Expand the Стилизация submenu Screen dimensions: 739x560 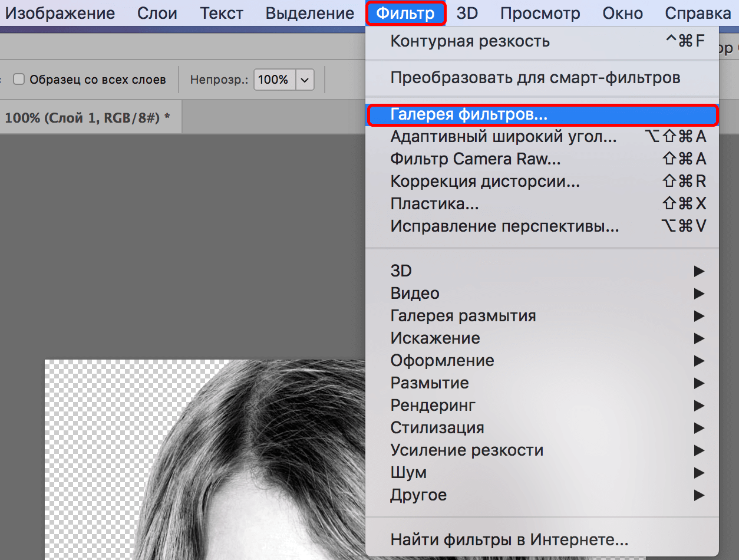[437, 428]
